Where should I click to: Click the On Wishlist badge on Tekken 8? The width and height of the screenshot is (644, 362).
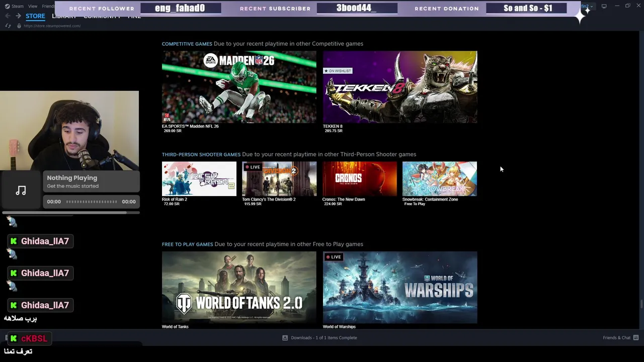[x=338, y=71]
